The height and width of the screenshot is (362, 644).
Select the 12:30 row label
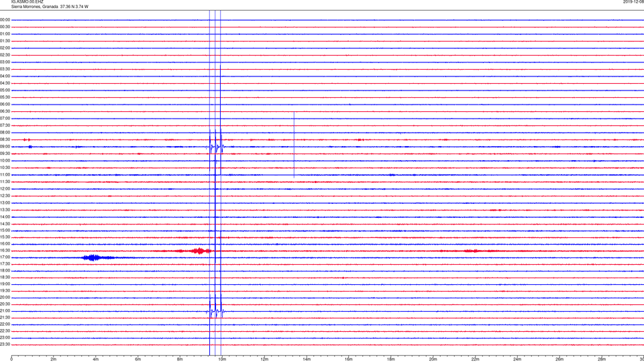[5, 196]
